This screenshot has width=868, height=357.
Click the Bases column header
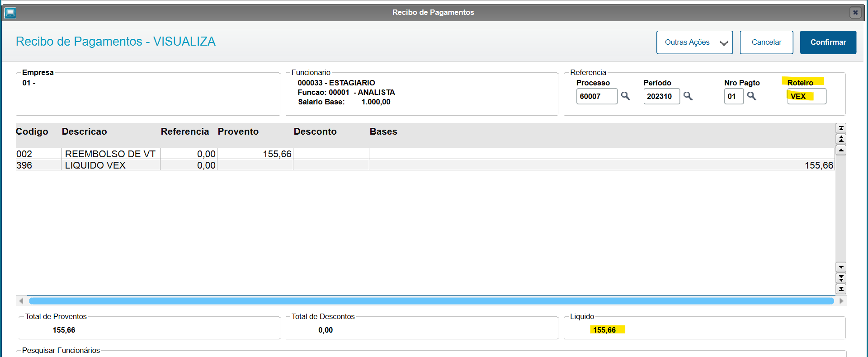[x=383, y=132]
